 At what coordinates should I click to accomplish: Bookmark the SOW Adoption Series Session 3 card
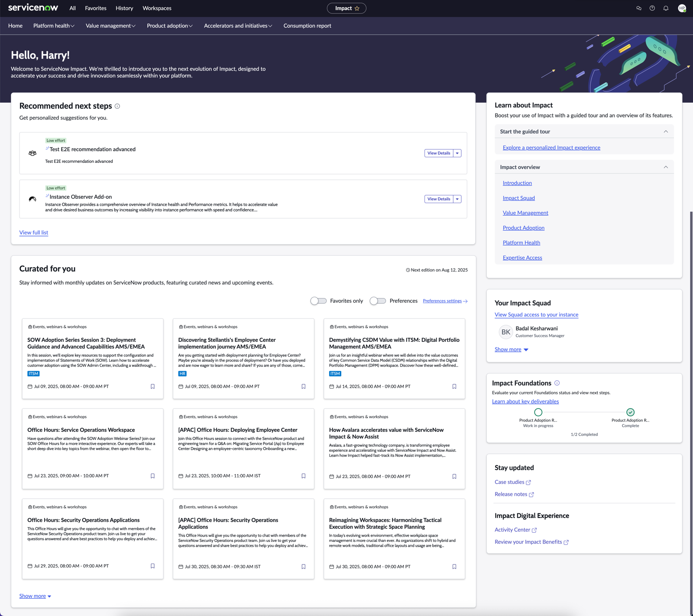152,386
